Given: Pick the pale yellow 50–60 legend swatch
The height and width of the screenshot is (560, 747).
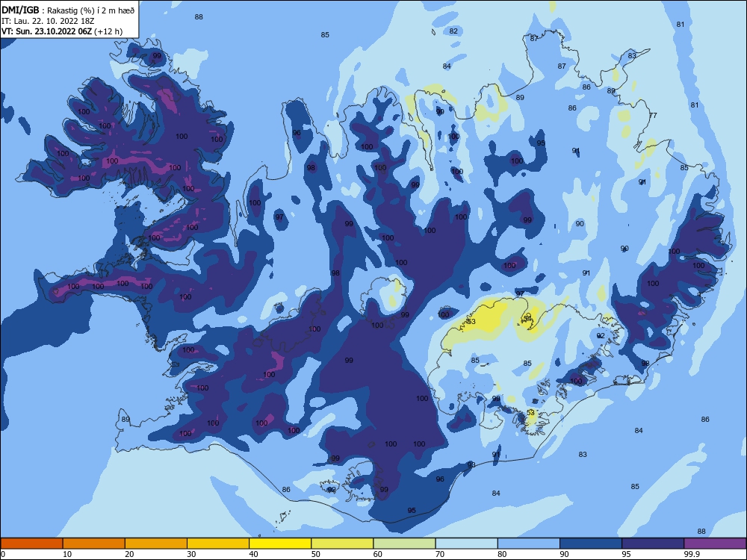Looking at the screenshot, I should tap(343, 544).
